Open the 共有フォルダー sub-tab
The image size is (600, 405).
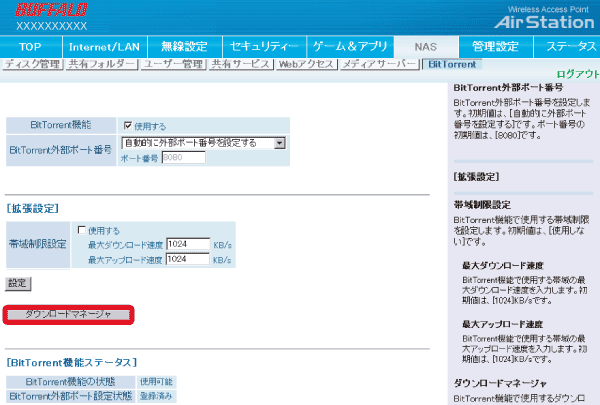100,64
